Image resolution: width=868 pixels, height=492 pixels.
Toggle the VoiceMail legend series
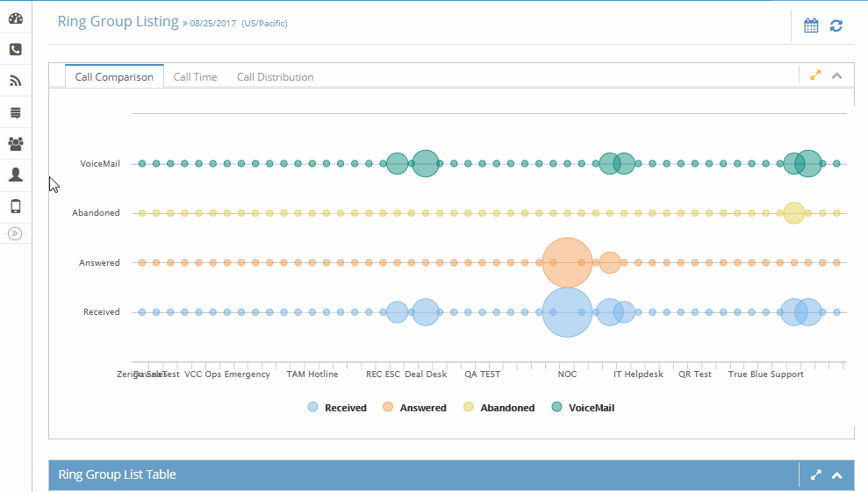(583, 408)
